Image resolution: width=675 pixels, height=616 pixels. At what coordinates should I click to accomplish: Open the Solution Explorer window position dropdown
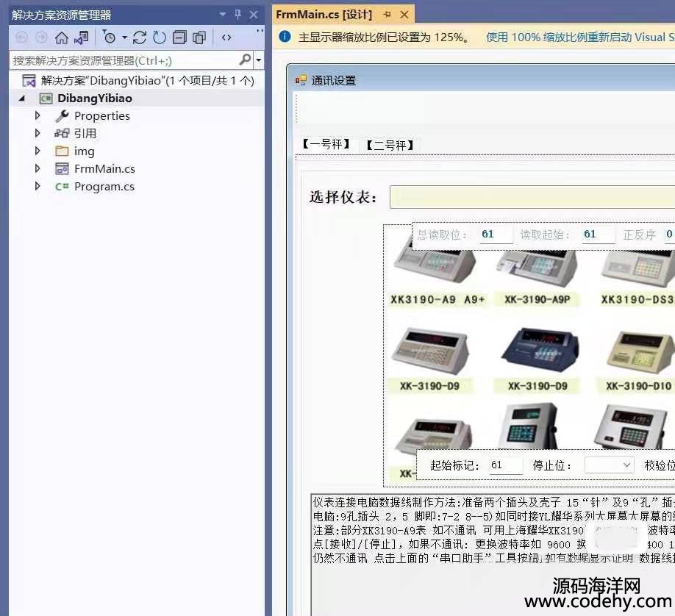point(222,15)
